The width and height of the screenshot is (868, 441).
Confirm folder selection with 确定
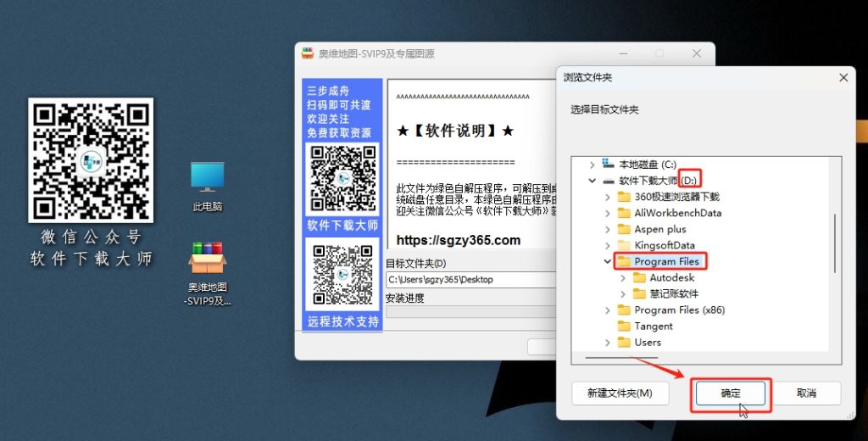pyautogui.click(x=730, y=394)
